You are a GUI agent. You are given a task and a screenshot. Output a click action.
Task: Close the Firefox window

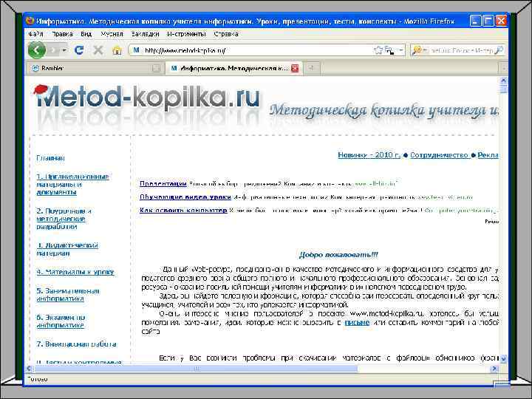[x=501, y=21]
